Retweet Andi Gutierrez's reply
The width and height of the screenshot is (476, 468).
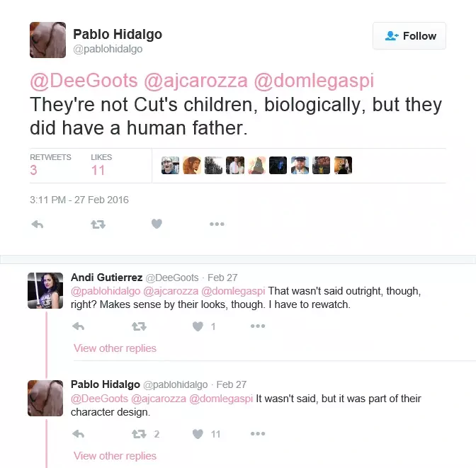pos(139,326)
